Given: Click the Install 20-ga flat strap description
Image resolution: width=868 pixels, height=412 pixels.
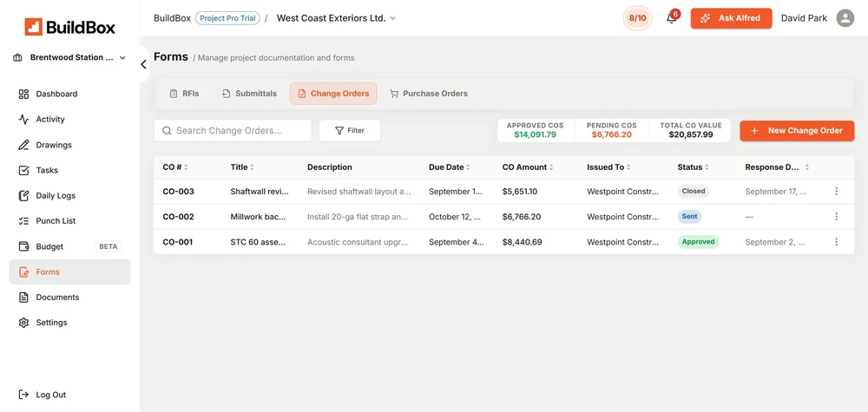Looking at the screenshot, I should tap(358, 217).
